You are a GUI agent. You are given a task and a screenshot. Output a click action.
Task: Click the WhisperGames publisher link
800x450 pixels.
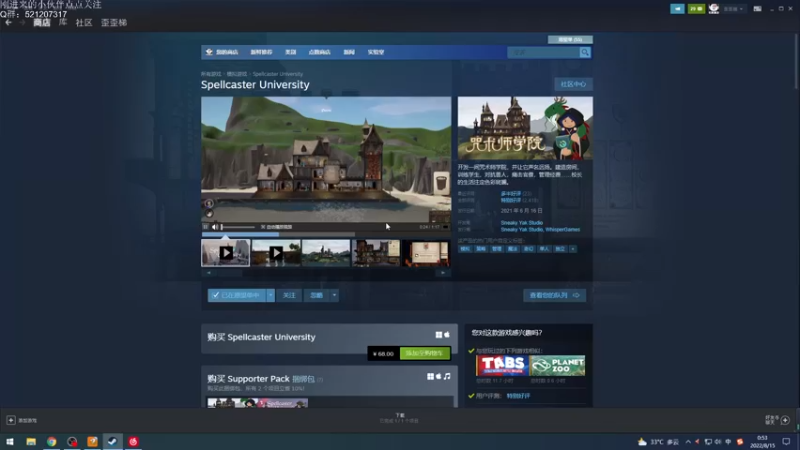point(563,230)
